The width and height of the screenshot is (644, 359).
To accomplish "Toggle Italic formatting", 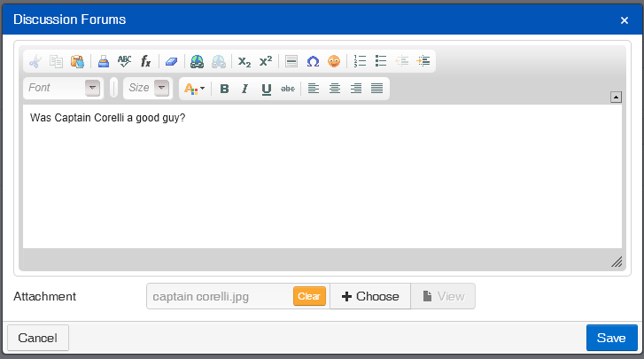I will point(244,89).
